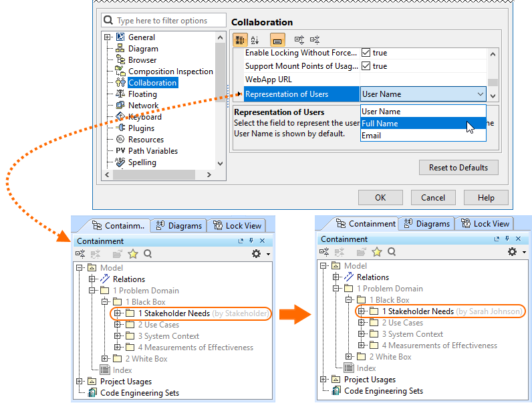Image resolution: width=532 pixels, height=403 pixels.
Task: Click the collapse all icon in right Containment toolbar
Action: [324, 252]
